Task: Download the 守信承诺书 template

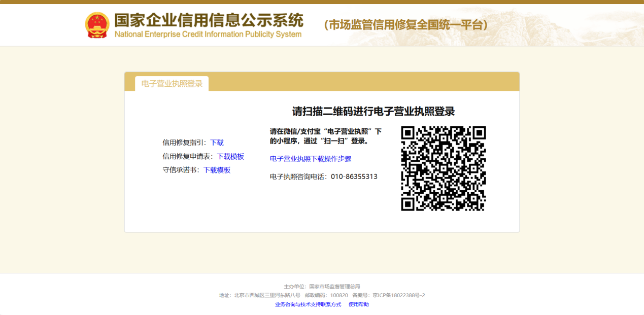Action: [x=217, y=170]
